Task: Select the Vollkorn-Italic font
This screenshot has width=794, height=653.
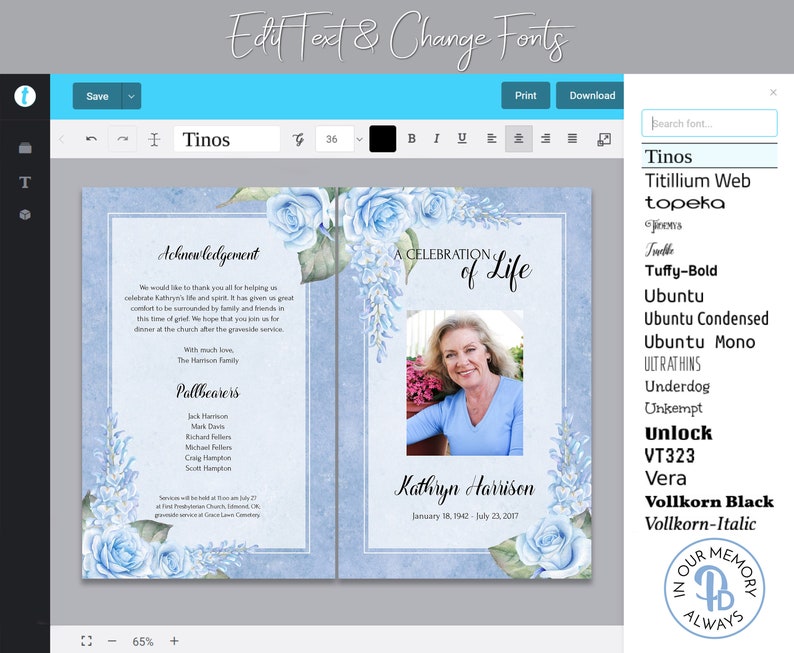Action: (700, 524)
